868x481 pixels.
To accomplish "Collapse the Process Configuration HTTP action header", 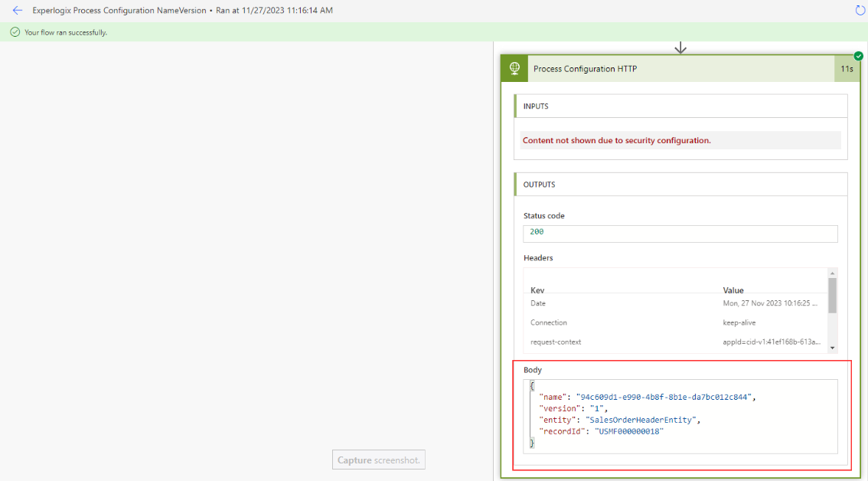I will (x=680, y=69).
